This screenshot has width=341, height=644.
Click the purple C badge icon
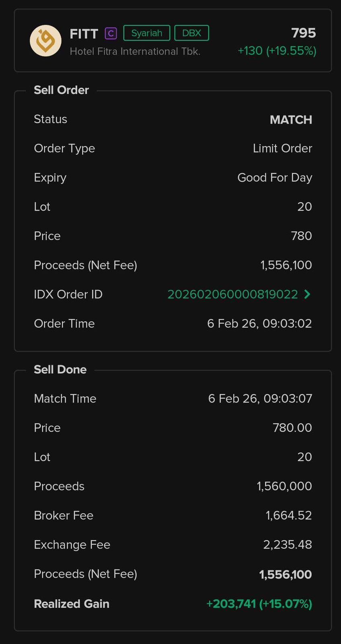(111, 33)
